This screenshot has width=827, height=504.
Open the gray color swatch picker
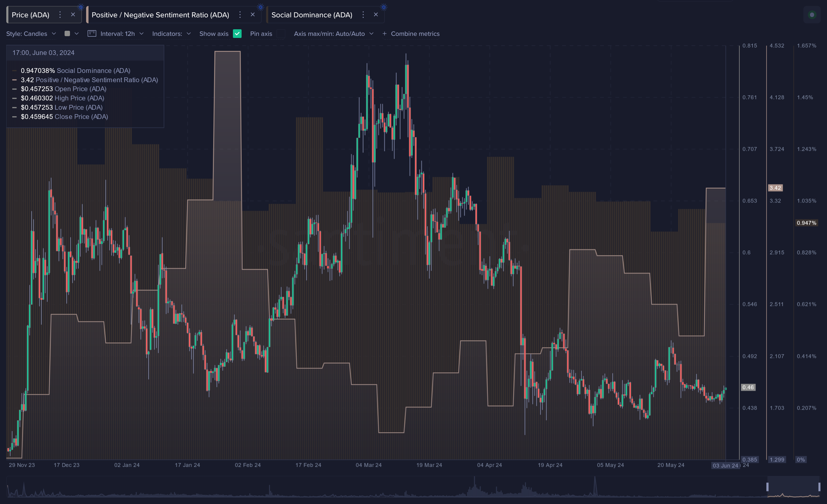coord(68,33)
